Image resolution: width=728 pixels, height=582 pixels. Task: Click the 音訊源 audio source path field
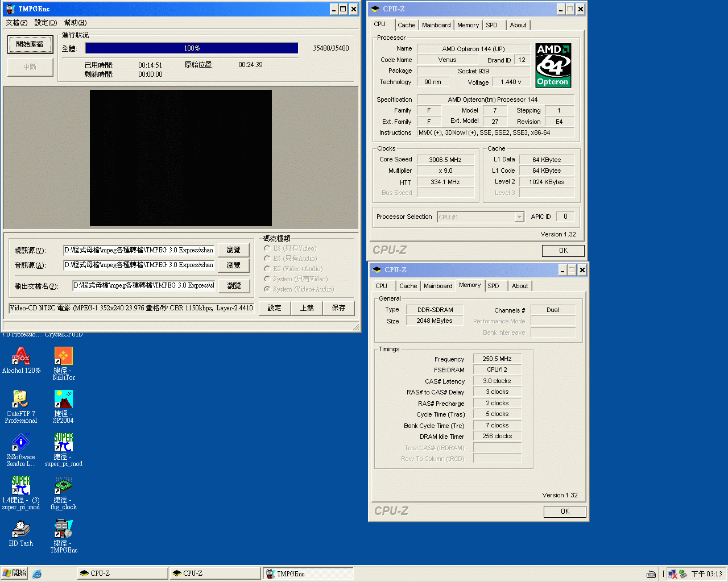pos(139,265)
